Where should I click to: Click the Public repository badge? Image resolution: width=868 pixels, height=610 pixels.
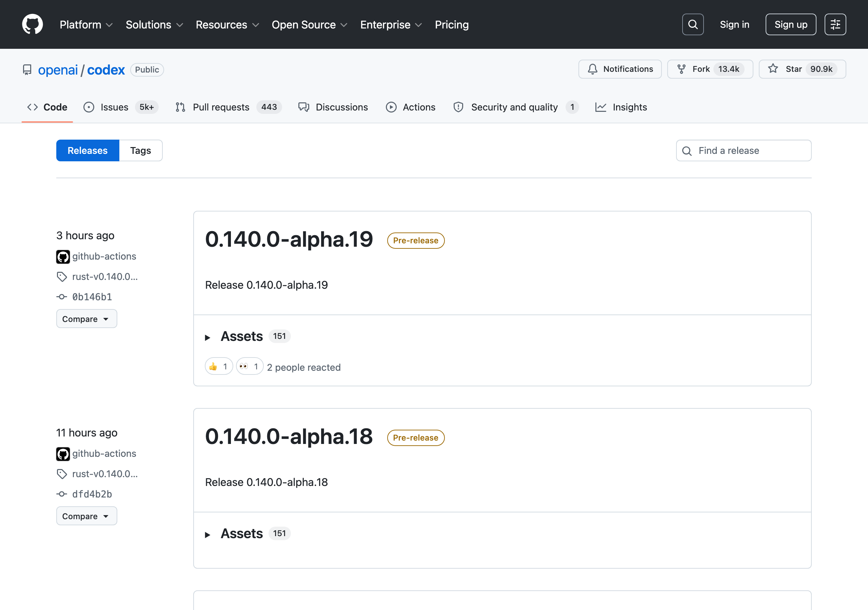point(147,70)
